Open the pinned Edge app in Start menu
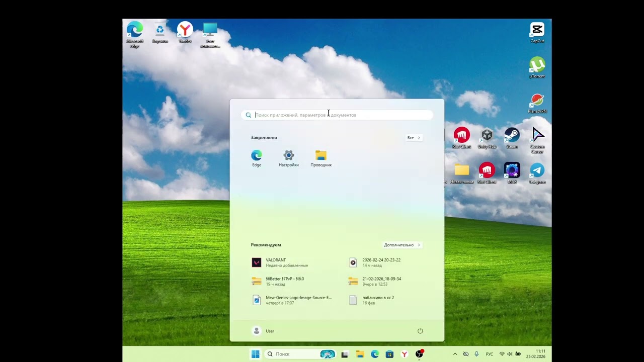The width and height of the screenshot is (644, 362). [x=257, y=158]
